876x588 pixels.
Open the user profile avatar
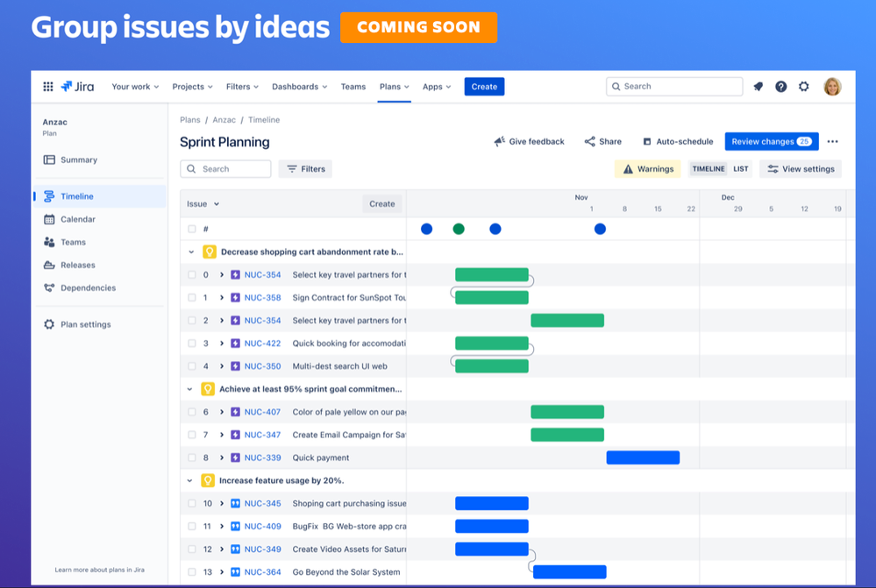tap(832, 87)
